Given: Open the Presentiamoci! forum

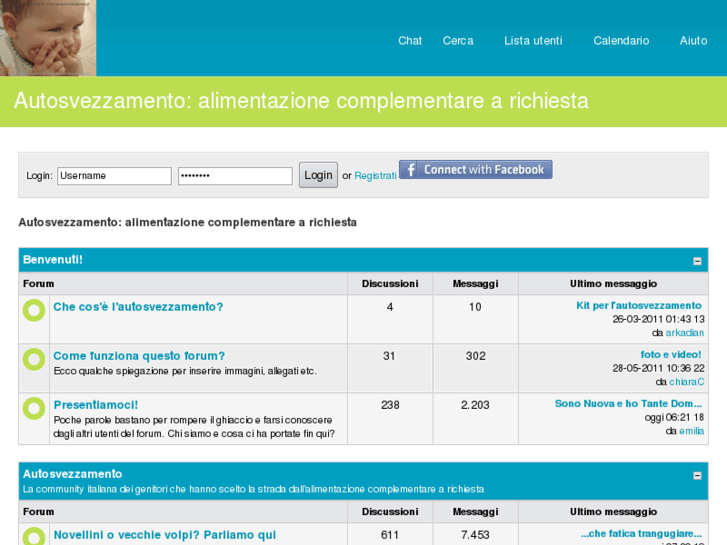Looking at the screenshot, I should [96, 405].
